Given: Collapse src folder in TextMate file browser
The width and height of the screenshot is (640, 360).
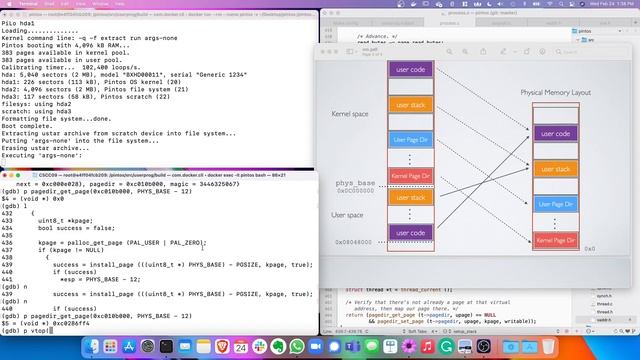Looking at the screenshot, I should 578,40.
